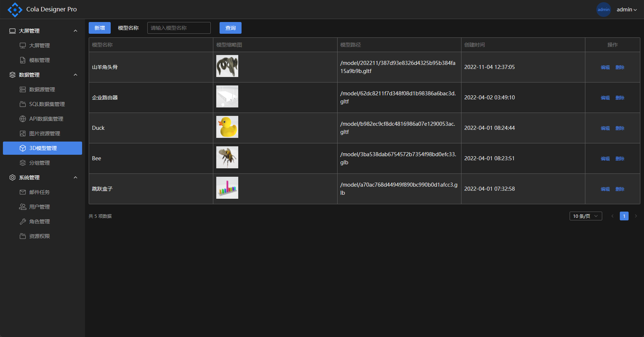Screen dimensions: 644x337
Task: Click the 数据源管理 server icon
Action: pos(23,89)
